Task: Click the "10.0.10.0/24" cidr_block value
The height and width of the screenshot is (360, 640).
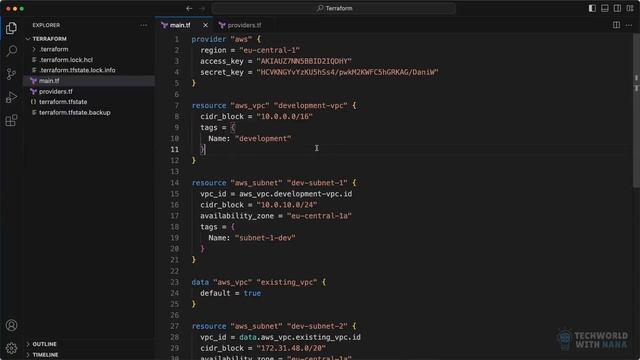Action: point(287,205)
